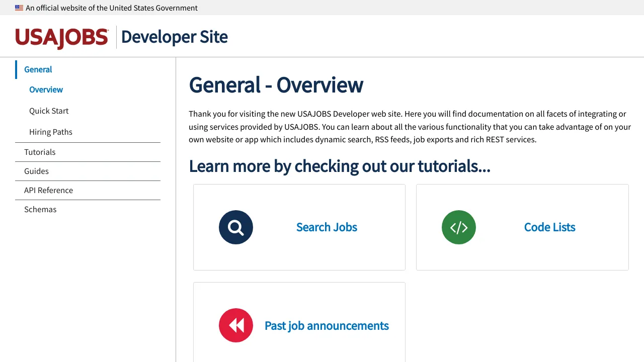Select General in the sidebar
The width and height of the screenshot is (644, 362).
(x=38, y=69)
